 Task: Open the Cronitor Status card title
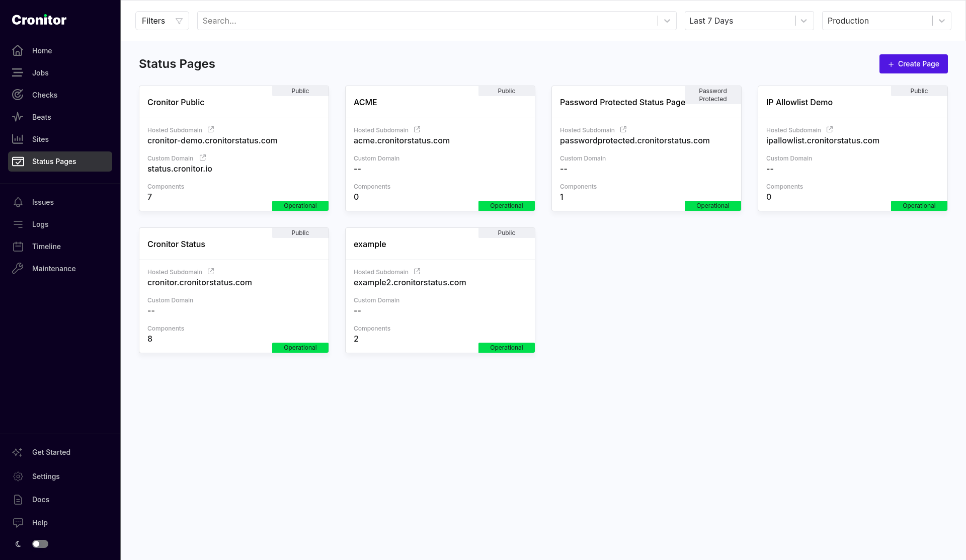pyautogui.click(x=176, y=244)
